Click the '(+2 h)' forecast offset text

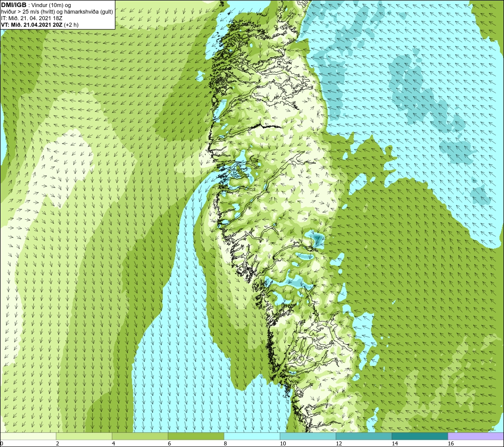[71, 25]
